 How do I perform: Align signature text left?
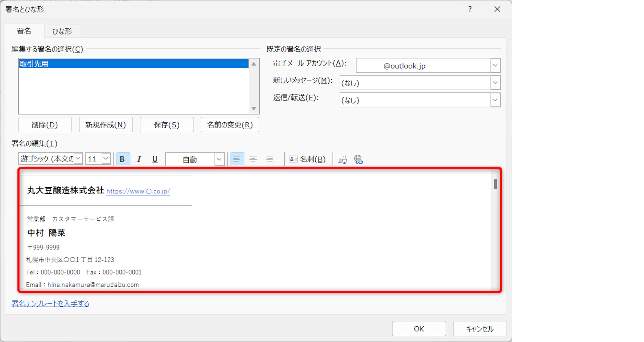point(237,159)
